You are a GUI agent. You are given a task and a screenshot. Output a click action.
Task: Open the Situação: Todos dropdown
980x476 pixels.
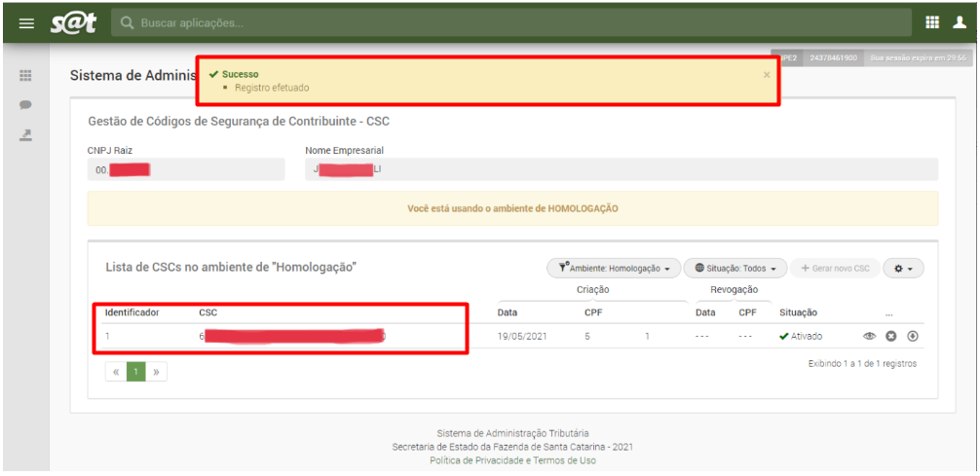coord(735,269)
